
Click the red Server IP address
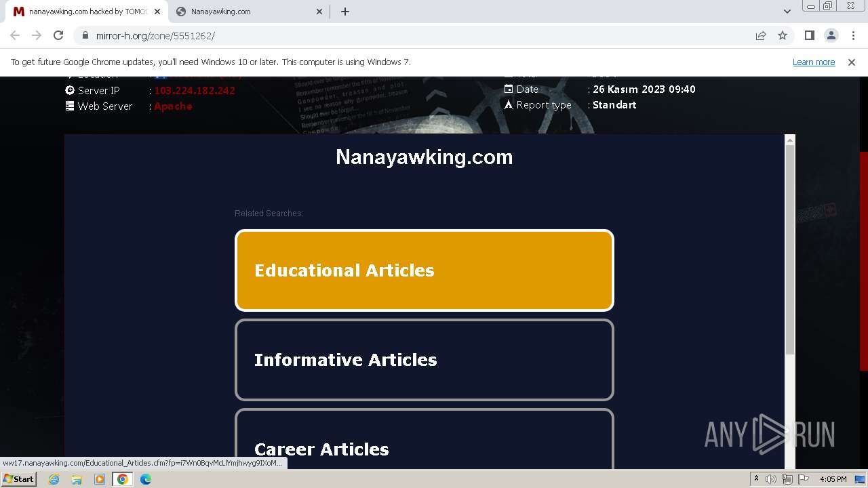[x=195, y=91]
